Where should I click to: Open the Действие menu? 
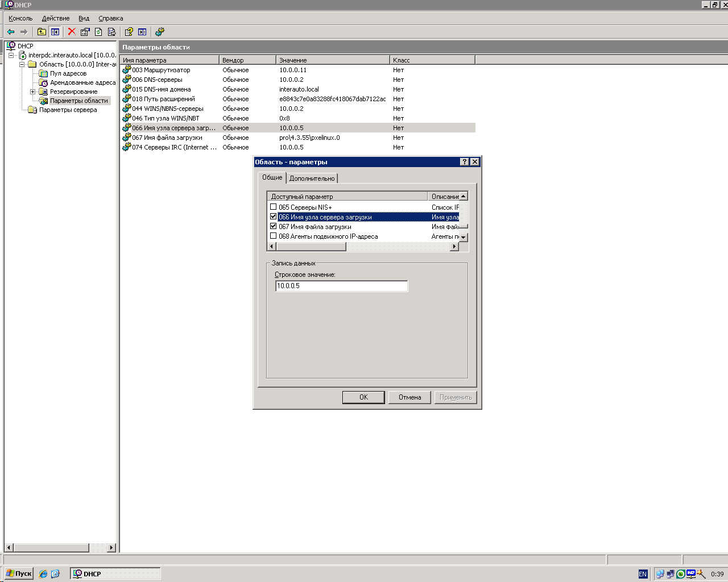tap(55, 18)
